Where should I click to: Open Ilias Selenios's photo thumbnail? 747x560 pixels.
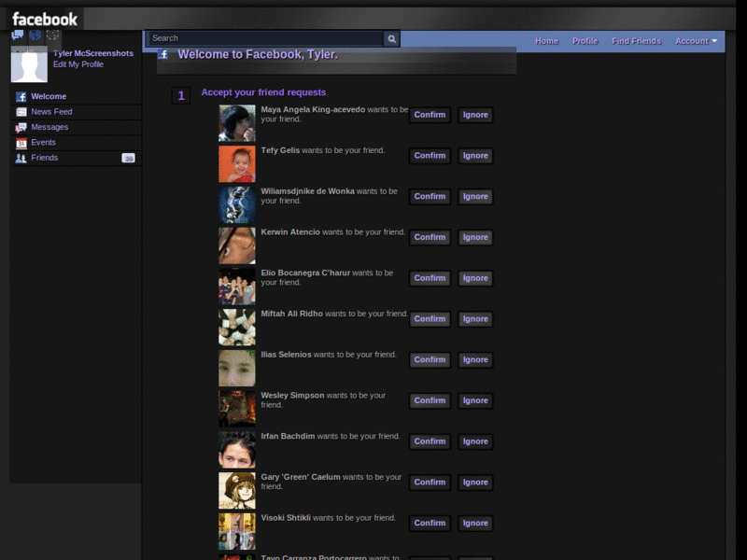[237, 368]
